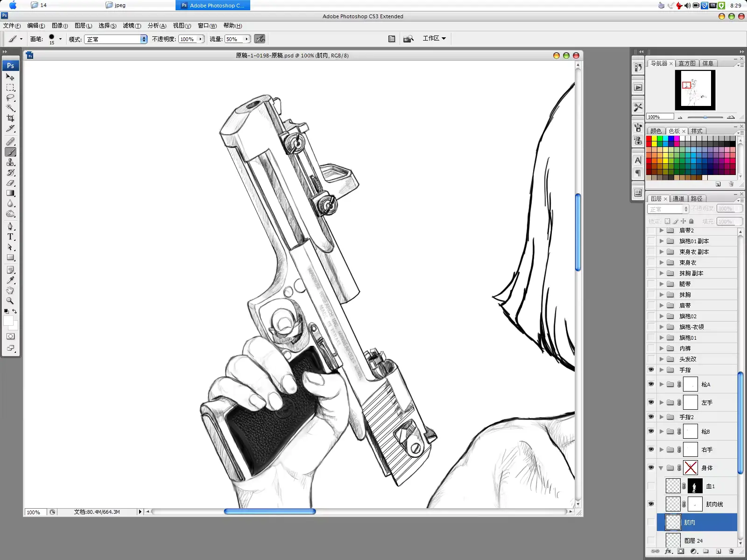Collapse the 身体 layer group

click(x=661, y=468)
